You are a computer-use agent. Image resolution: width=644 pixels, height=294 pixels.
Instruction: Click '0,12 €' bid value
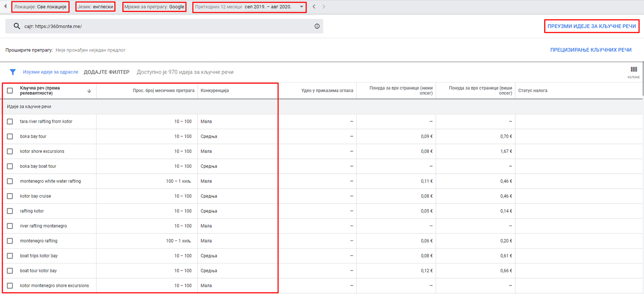(427, 271)
